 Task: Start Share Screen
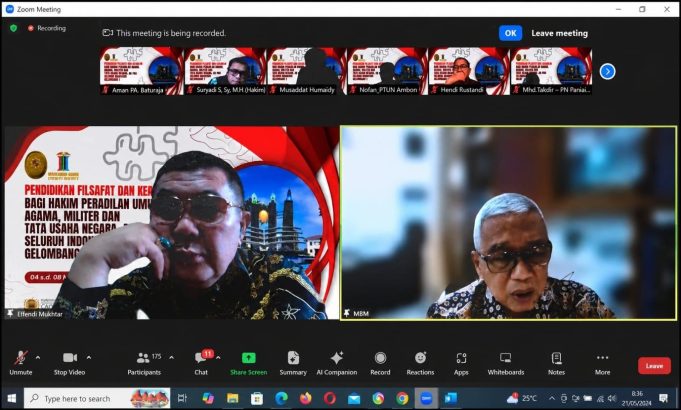click(x=248, y=363)
